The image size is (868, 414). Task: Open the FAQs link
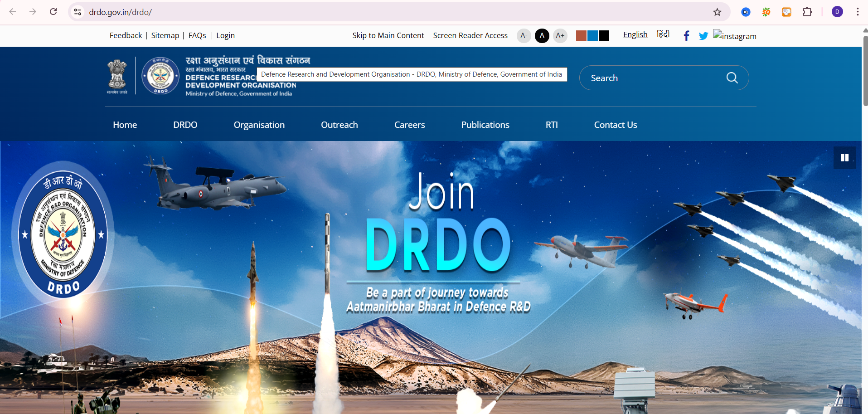pos(197,35)
